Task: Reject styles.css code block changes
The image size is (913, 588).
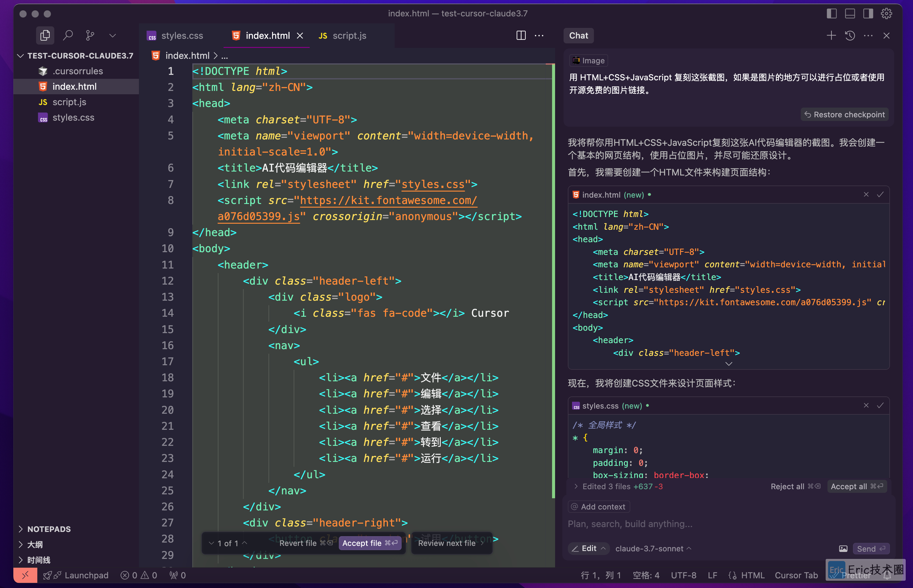Action: point(866,406)
